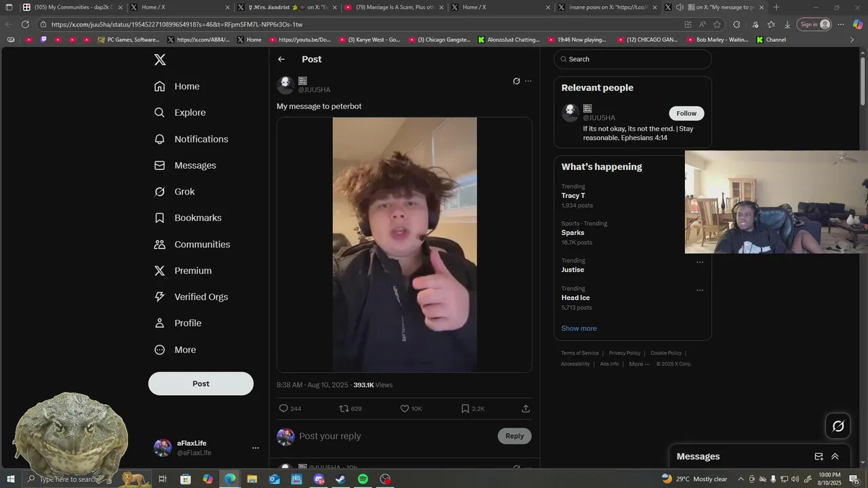Viewport: 868px width, 488px height.
Task: Show more bookmarks with the chevron
Action: coord(852,39)
